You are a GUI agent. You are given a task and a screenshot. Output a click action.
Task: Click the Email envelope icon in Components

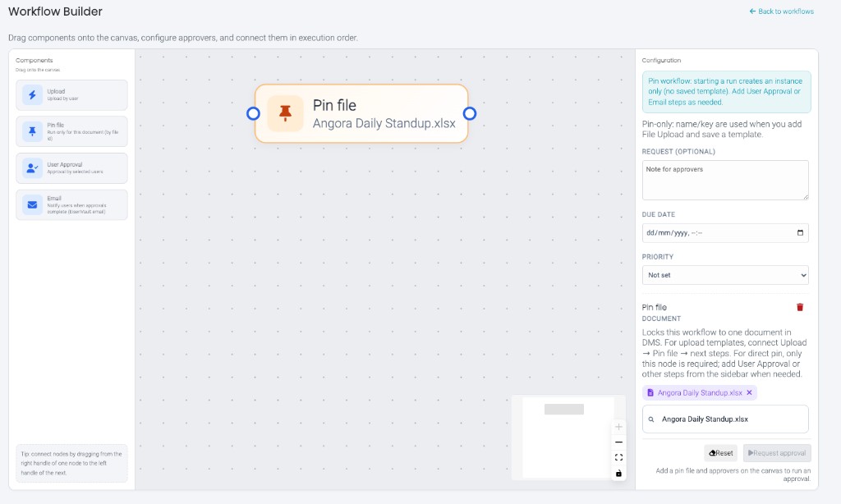pyautogui.click(x=32, y=205)
